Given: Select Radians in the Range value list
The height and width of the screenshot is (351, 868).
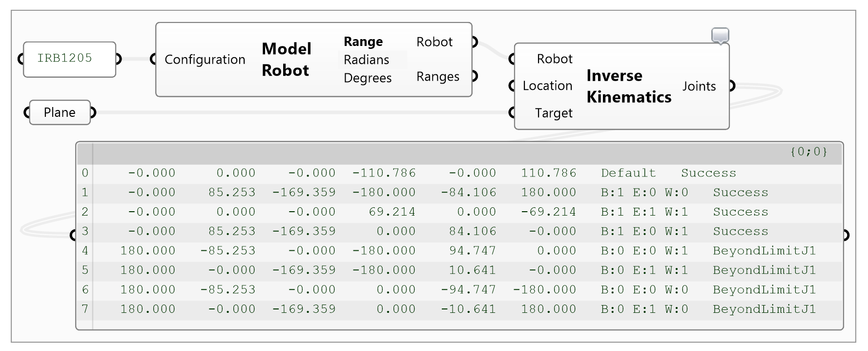Looking at the screenshot, I should [367, 59].
